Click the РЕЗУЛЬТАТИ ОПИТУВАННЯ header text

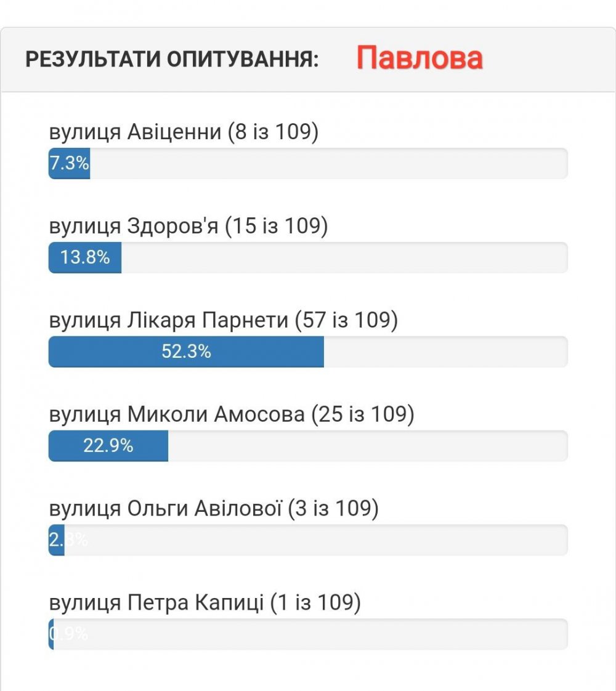tap(172, 60)
